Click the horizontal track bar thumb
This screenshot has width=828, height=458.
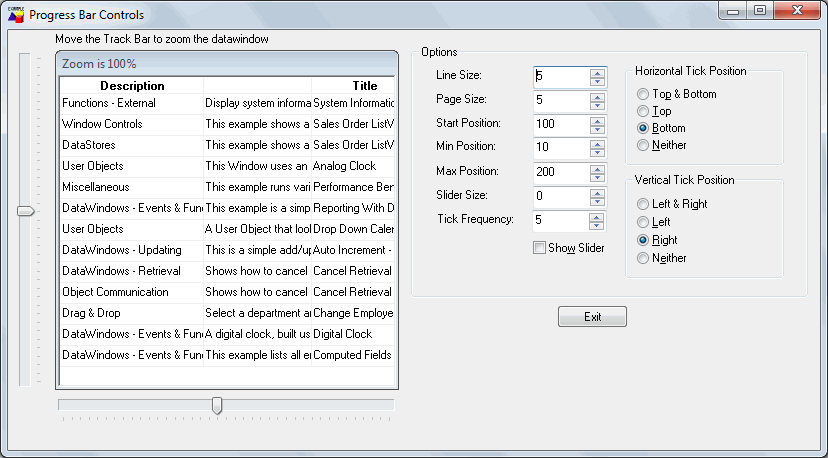click(217, 405)
